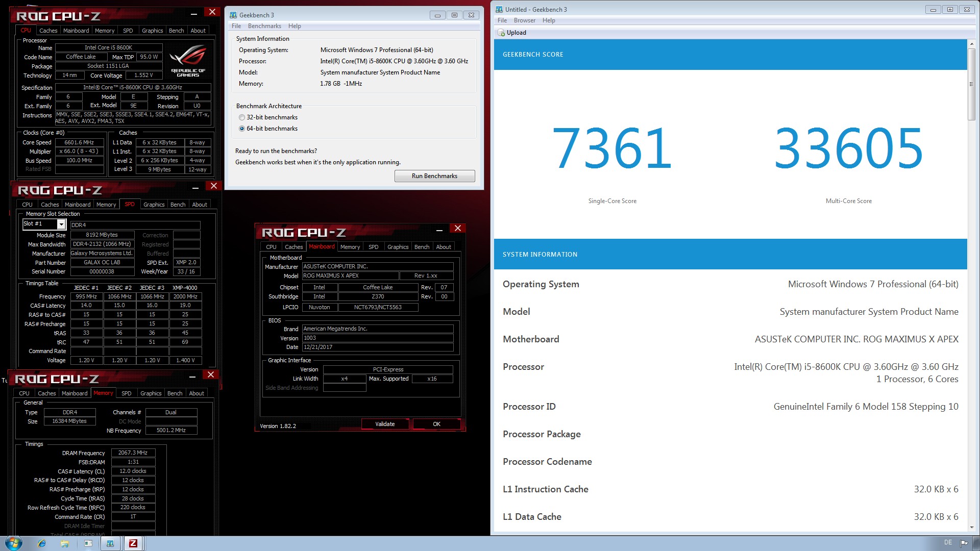Open the Slot #1 dropdown in SPD window
980x551 pixels.
tap(61, 224)
